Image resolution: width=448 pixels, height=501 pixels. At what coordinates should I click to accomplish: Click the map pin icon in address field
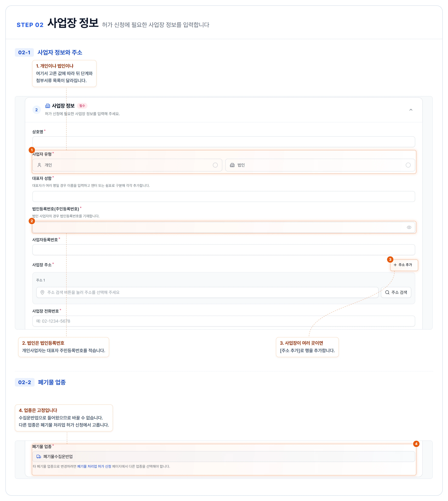(42, 292)
